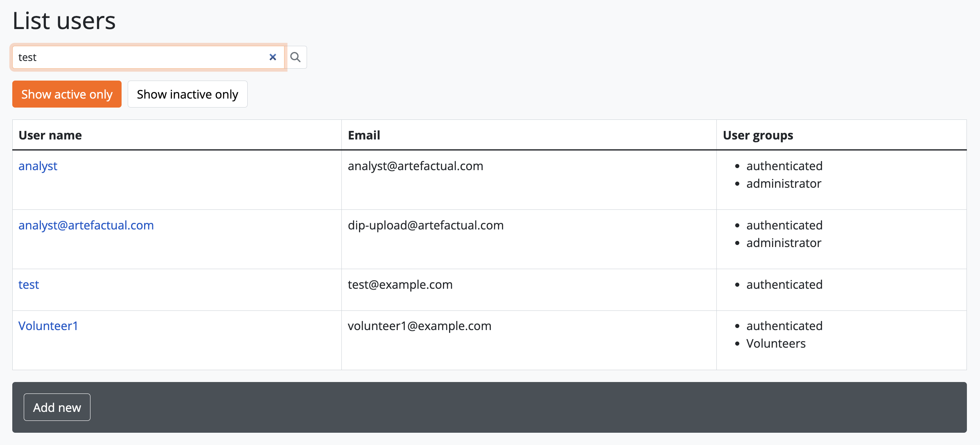Click the User groups column header
The height and width of the screenshot is (445, 980).
pos(758,135)
